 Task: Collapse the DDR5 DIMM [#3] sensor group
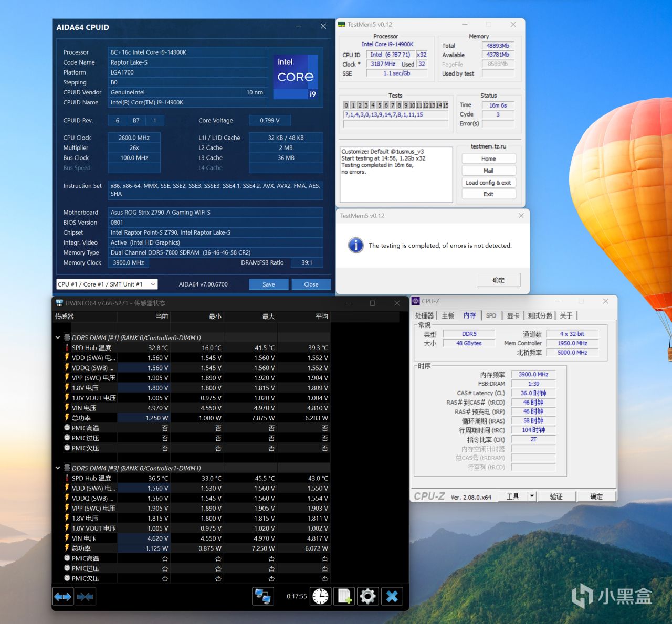coord(58,468)
